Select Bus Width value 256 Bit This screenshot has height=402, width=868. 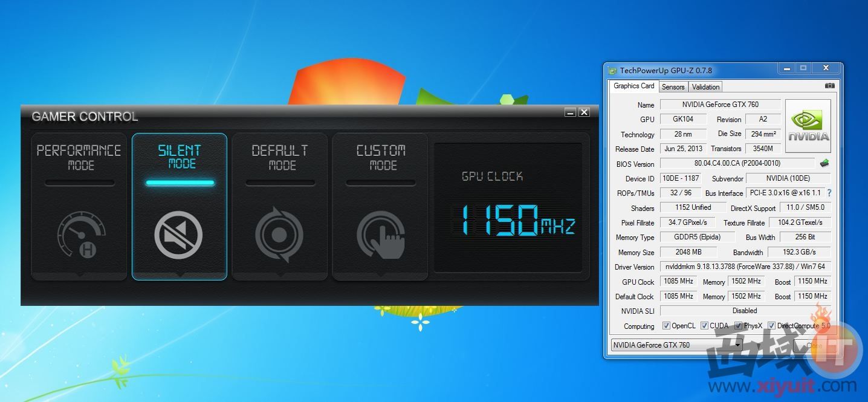(805, 237)
